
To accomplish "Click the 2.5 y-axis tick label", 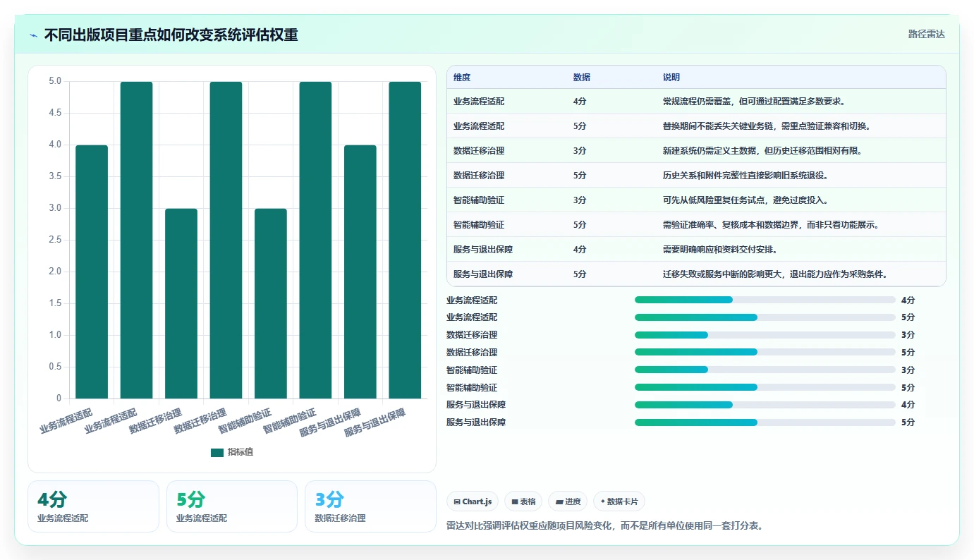I will 54,240.
